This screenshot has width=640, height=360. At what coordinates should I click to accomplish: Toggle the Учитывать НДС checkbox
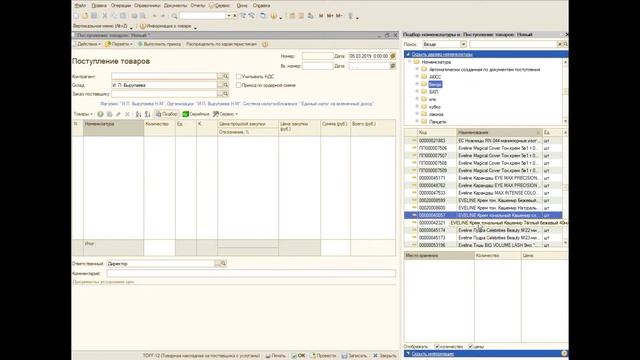coord(238,76)
